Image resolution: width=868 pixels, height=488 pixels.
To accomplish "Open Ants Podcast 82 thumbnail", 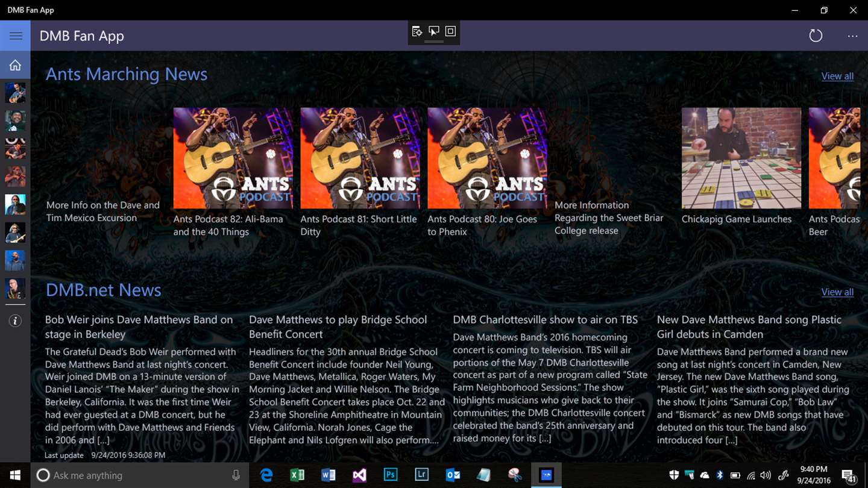I will [233, 158].
